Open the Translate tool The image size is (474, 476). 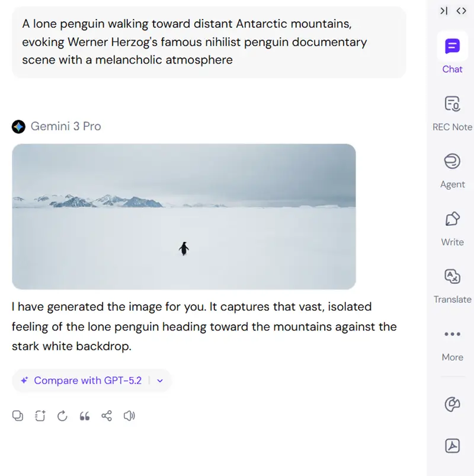click(x=452, y=276)
